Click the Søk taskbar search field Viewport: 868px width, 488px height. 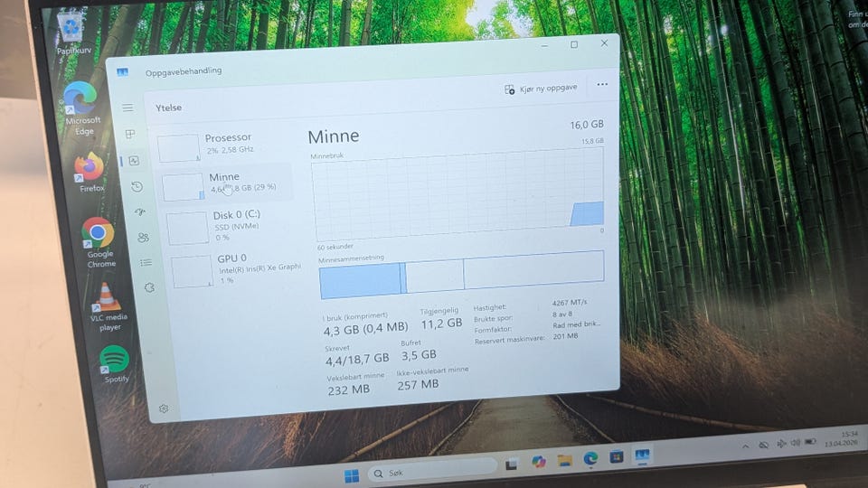click(x=432, y=472)
